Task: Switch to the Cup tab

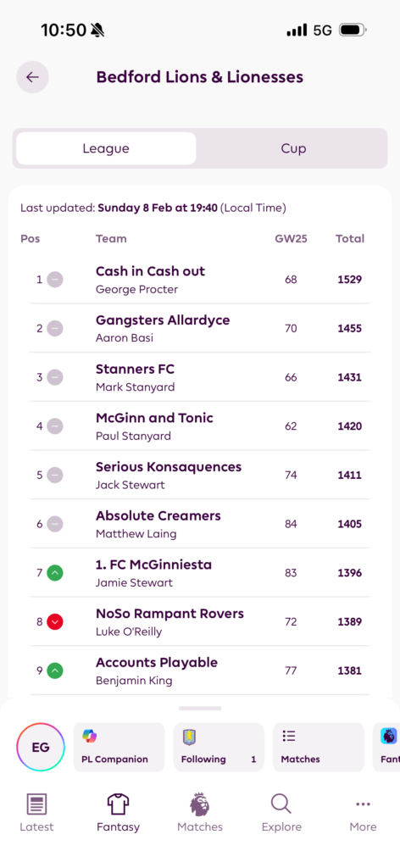Action: (x=293, y=148)
